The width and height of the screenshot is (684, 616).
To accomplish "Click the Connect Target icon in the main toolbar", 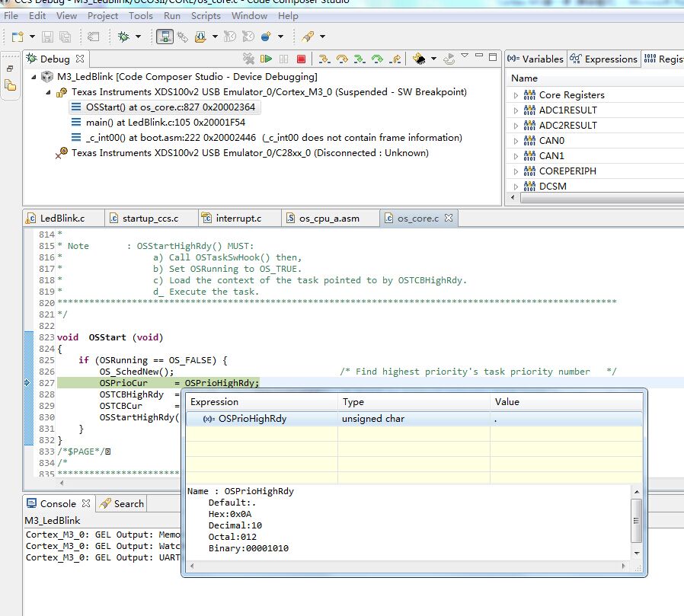I will pyautogui.click(x=164, y=37).
